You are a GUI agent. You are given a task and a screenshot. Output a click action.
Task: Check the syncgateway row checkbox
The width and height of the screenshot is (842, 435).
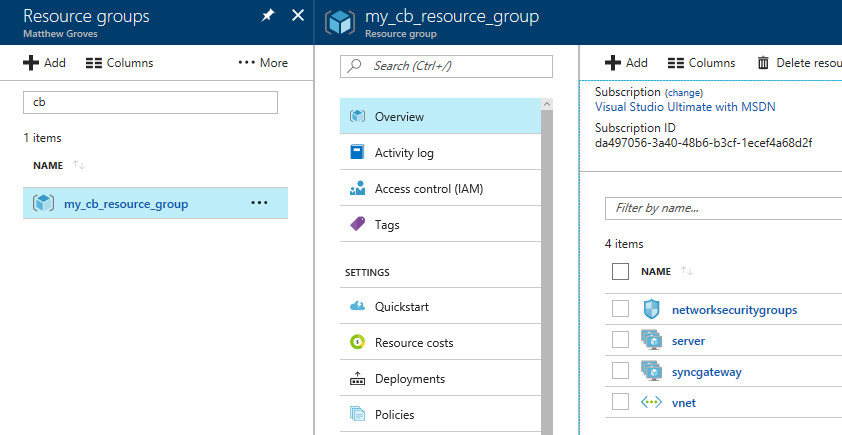[x=620, y=371]
